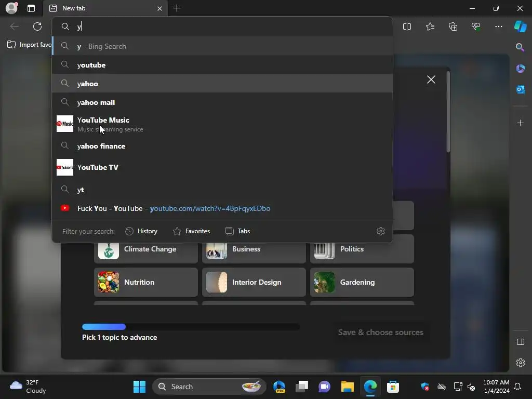
Task: Open the Favorites star toolbar icon
Action: tap(430, 26)
